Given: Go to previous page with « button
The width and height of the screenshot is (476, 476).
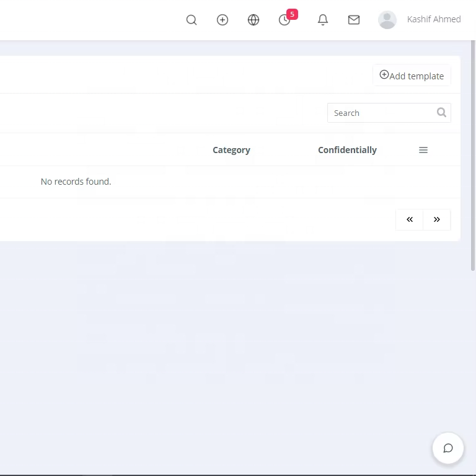Looking at the screenshot, I should click(x=410, y=219).
